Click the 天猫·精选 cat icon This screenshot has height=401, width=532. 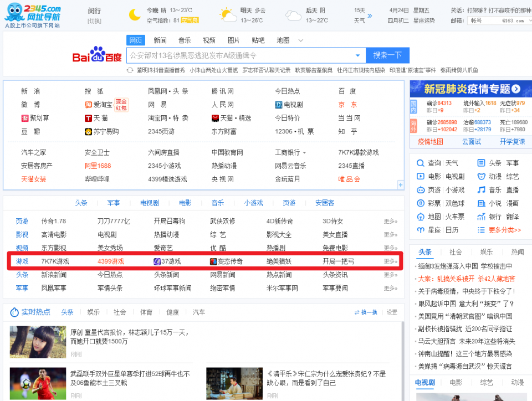215,118
